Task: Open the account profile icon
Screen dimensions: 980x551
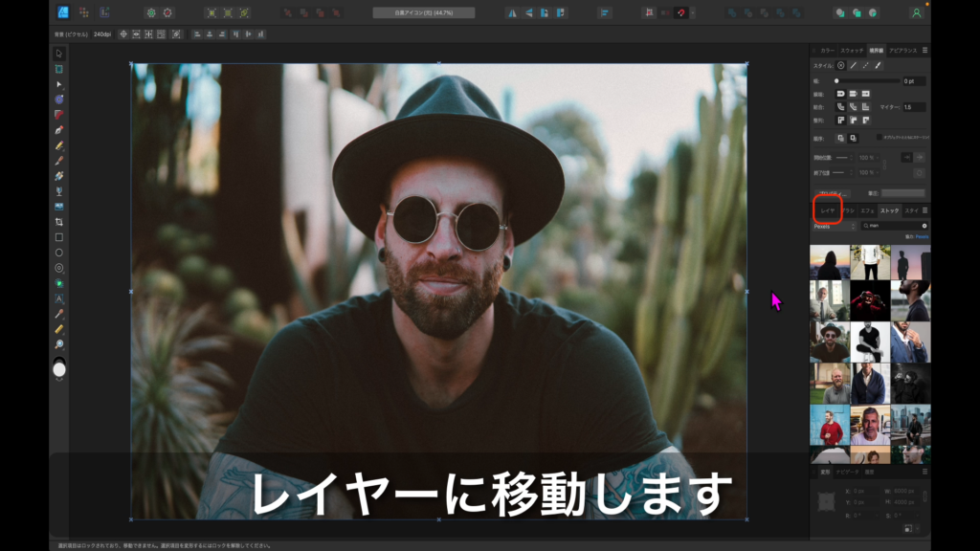Action: 916,12
